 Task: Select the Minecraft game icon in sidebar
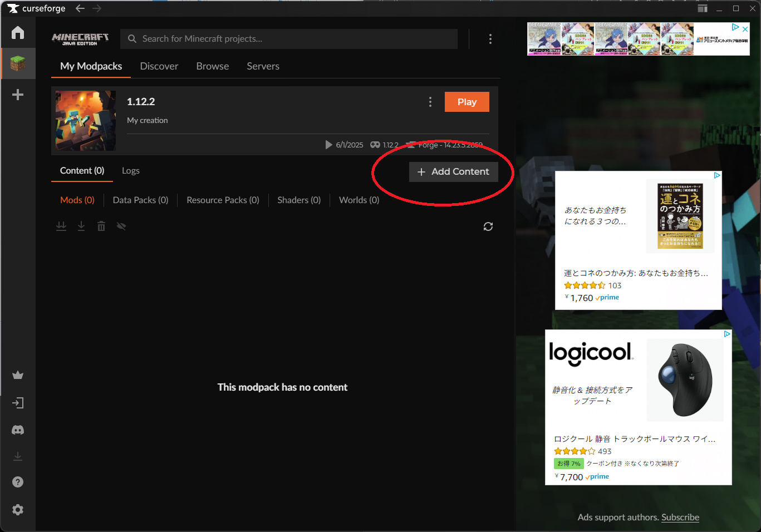pos(18,63)
